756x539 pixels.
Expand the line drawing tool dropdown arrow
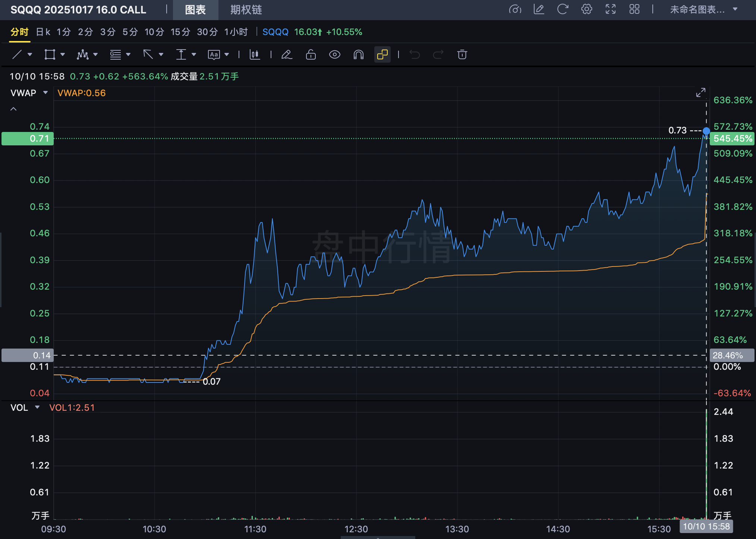point(30,55)
